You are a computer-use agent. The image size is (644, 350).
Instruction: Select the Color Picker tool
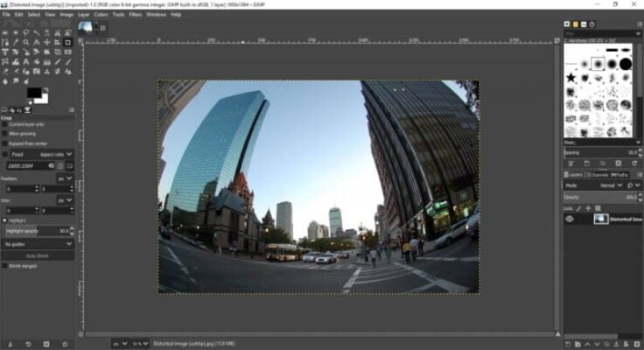(16, 42)
